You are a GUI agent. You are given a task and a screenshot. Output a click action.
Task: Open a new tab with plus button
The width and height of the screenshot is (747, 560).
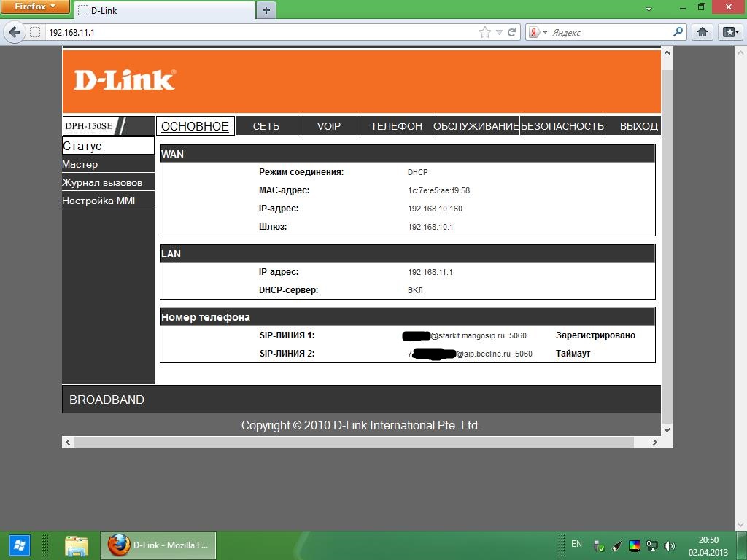(266, 10)
